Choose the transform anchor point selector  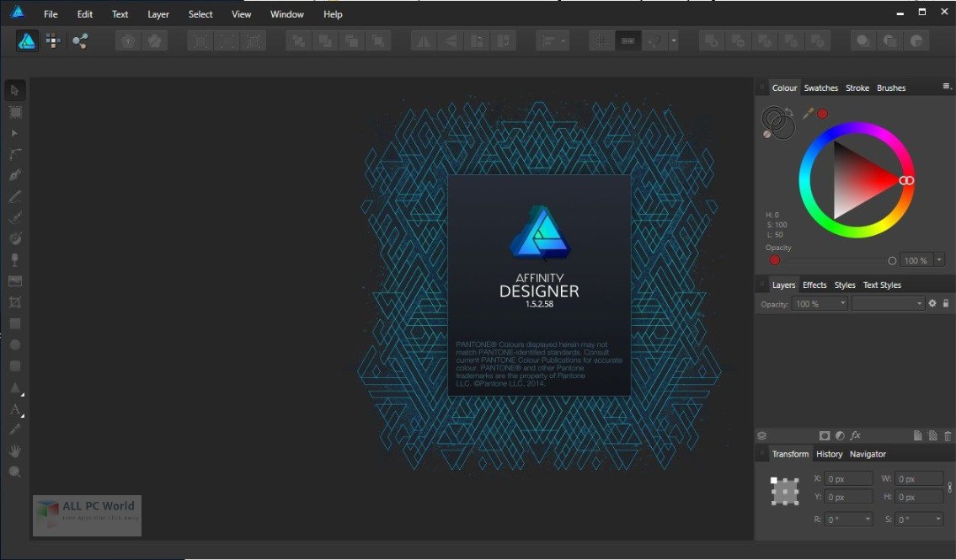coord(785,491)
